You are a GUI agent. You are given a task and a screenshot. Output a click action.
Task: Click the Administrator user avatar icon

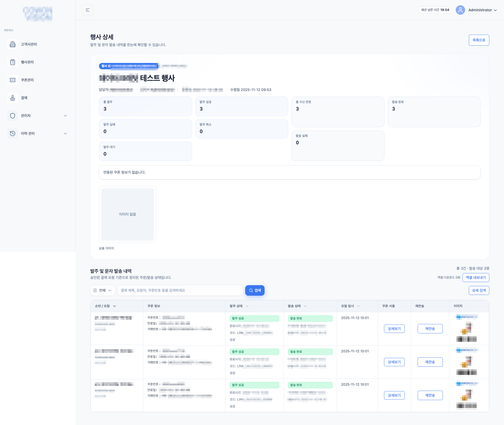tap(460, 10)
